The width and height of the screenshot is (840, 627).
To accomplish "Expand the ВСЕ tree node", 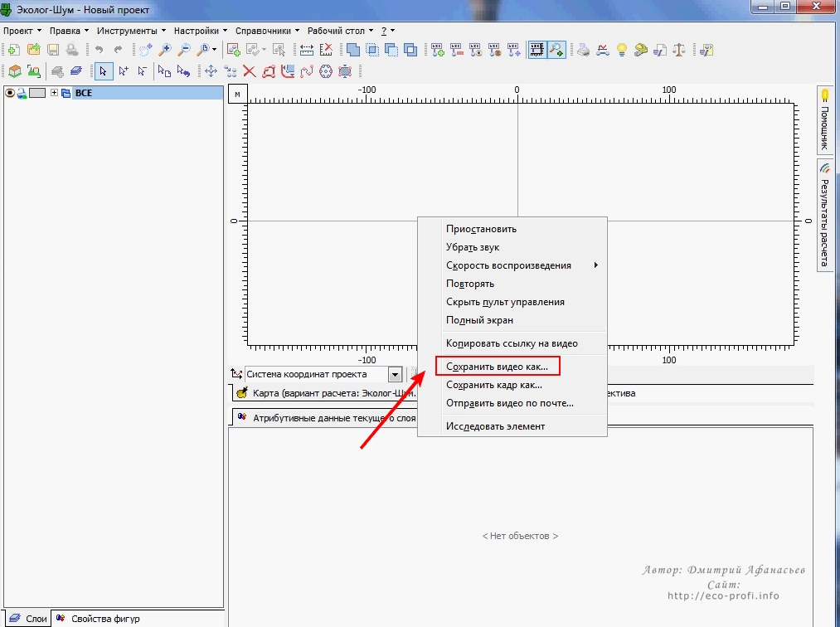I will (x=54, y=93).
